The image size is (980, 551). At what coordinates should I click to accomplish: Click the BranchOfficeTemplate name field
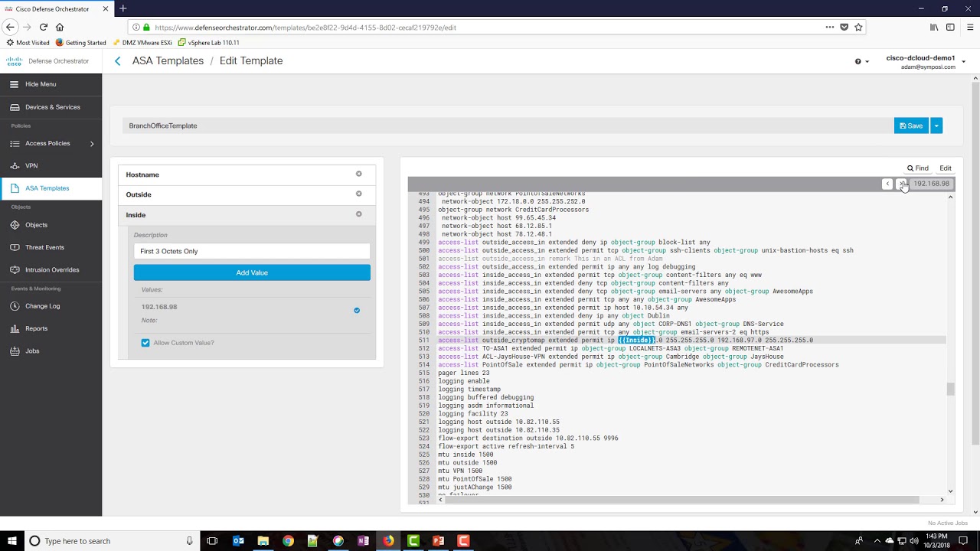[507, 126]
